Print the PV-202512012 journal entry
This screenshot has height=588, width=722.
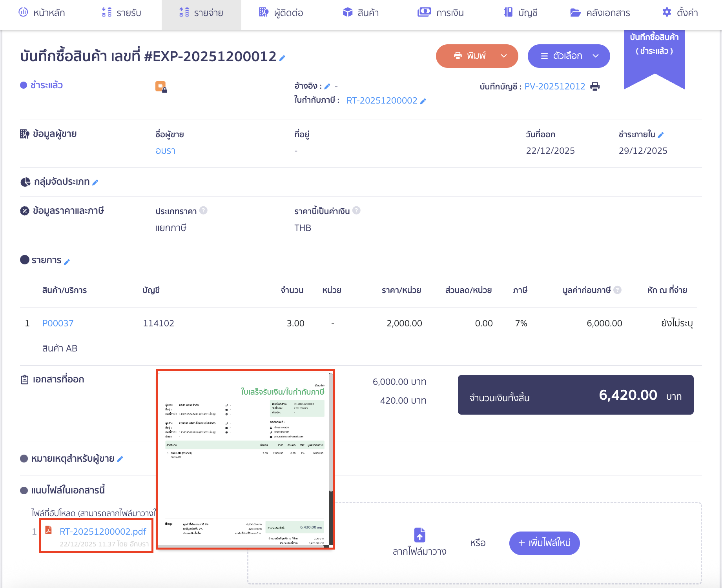[x=595, y=86]
